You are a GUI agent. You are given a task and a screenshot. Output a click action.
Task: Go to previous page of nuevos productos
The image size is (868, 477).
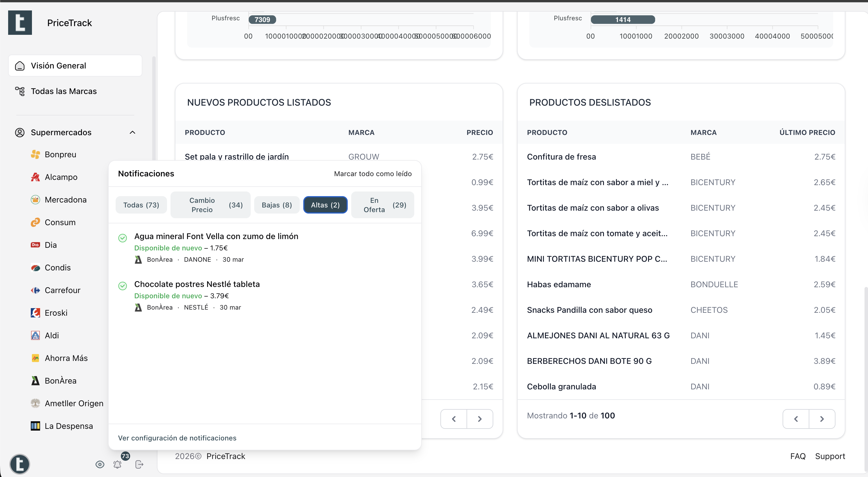point(453,419)
